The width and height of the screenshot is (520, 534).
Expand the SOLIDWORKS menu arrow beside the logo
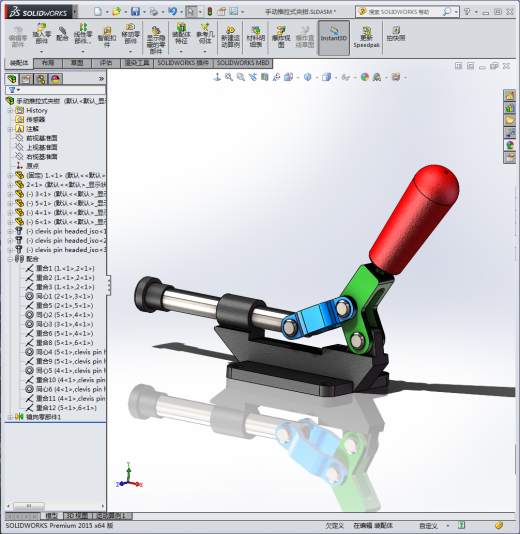[75, 12]
